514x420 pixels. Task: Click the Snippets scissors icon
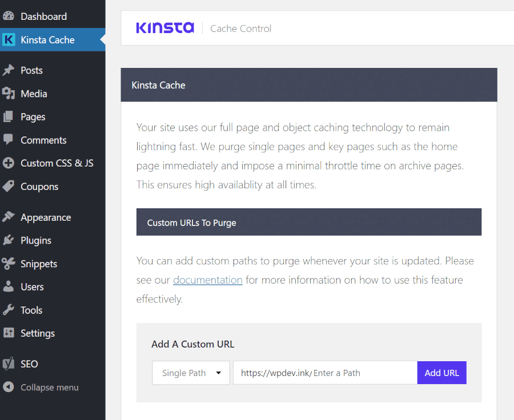pyautogui.click(x=9, y=264)
